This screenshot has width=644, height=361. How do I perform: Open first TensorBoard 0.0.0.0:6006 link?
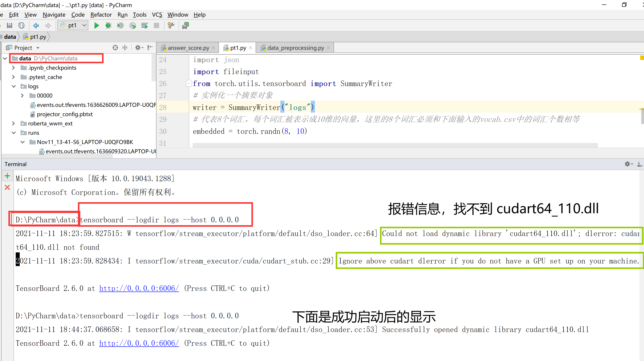point(139,288)
